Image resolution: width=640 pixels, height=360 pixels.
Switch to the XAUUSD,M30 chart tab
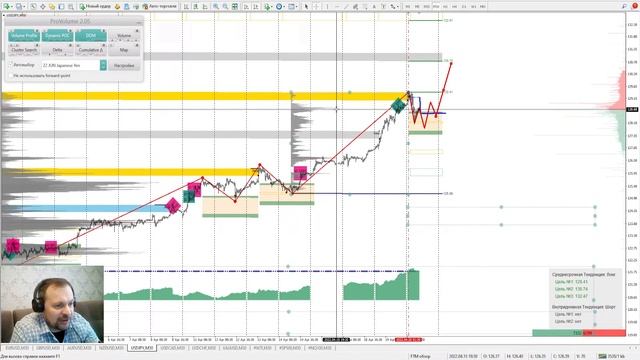[235, 348]
